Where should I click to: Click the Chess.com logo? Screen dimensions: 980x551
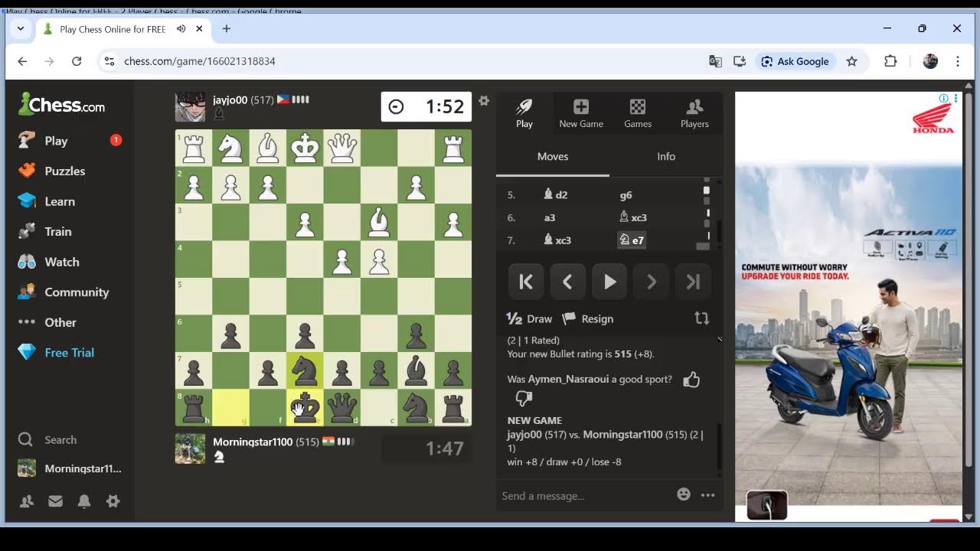click(61, 105)
